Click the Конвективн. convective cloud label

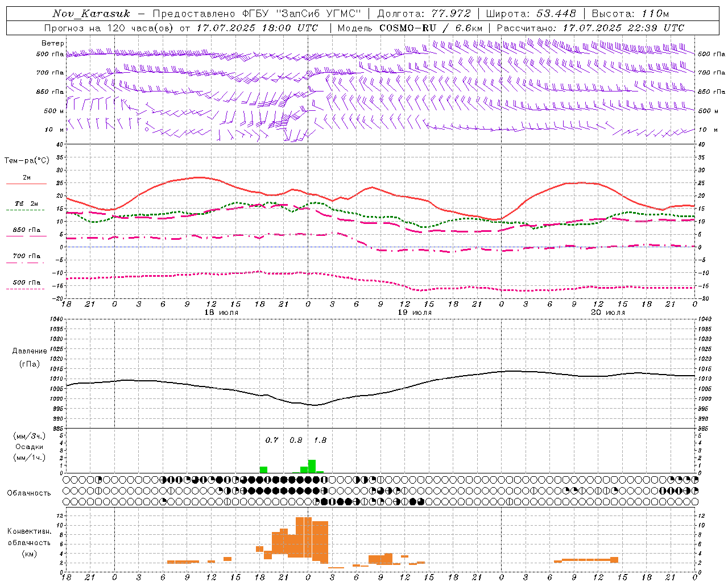pos(29,531)
